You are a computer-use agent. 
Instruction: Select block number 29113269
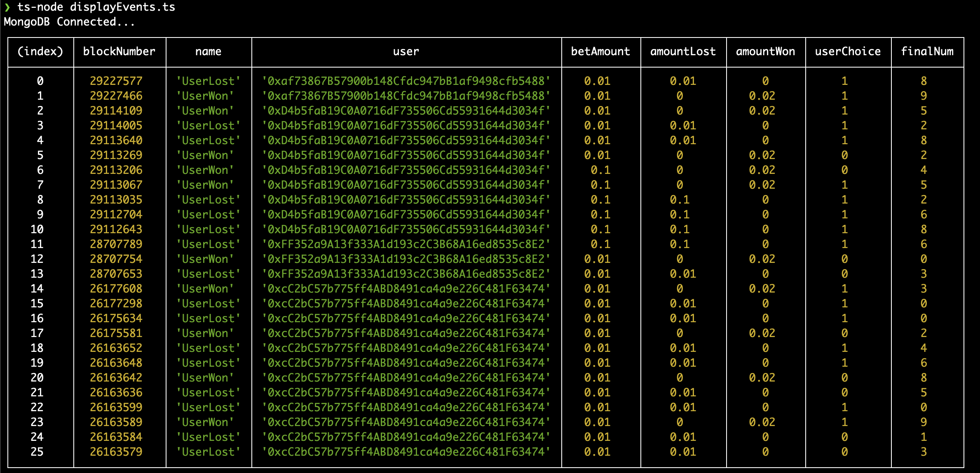[x=116, y=155]
